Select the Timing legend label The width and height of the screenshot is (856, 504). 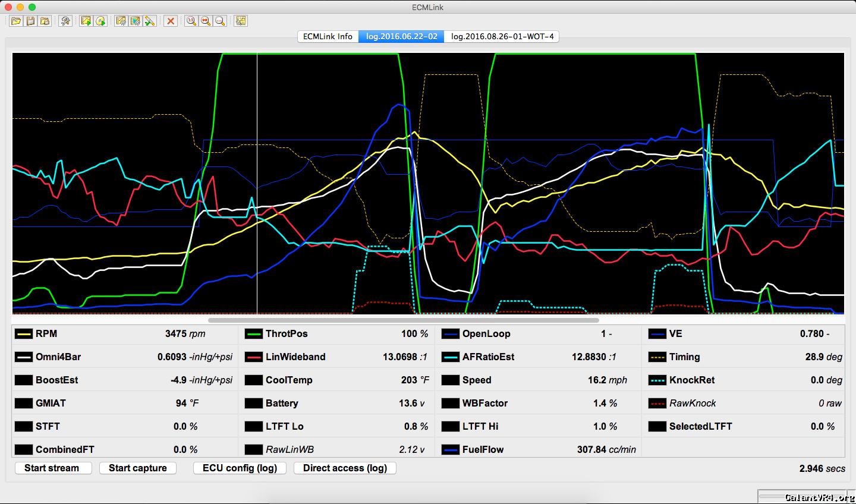(x=685, y=357)
